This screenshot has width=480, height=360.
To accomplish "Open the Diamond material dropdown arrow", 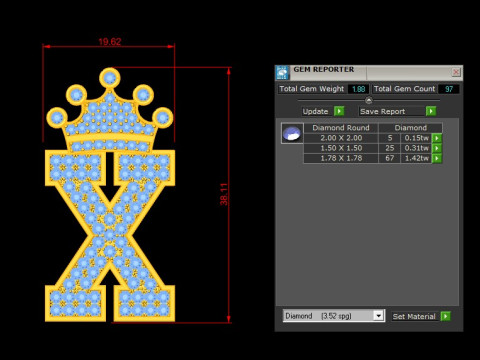I will [x=378, y=315].
